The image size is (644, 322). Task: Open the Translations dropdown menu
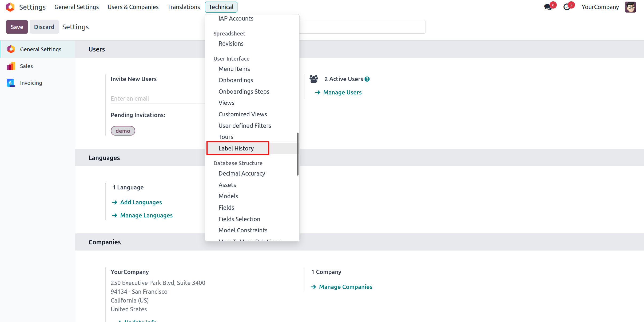184,7
